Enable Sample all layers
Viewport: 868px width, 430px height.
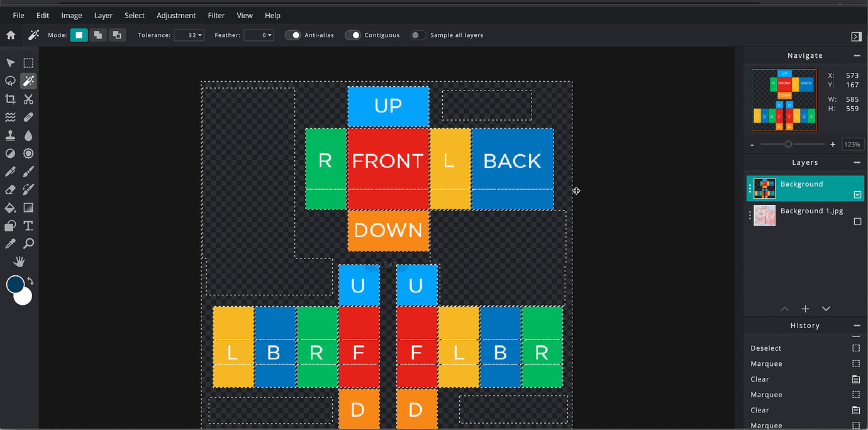tap(418, 35)
